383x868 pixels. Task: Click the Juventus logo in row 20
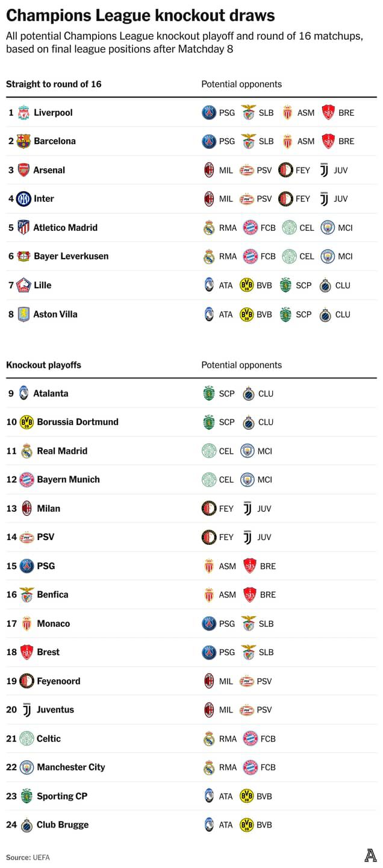click(26, 709)
